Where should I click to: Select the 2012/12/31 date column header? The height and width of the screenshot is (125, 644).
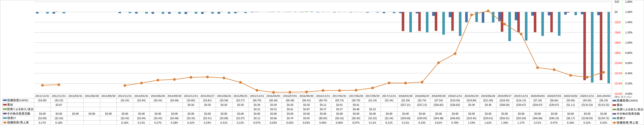[59, 96]
